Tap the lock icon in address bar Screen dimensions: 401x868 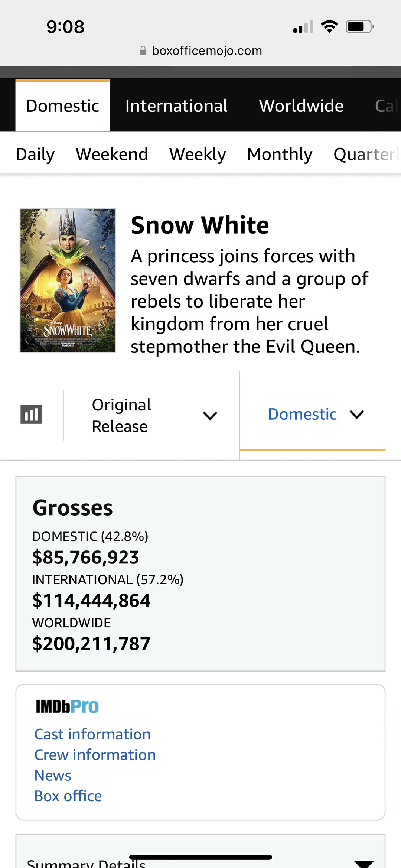click(143, 51)
